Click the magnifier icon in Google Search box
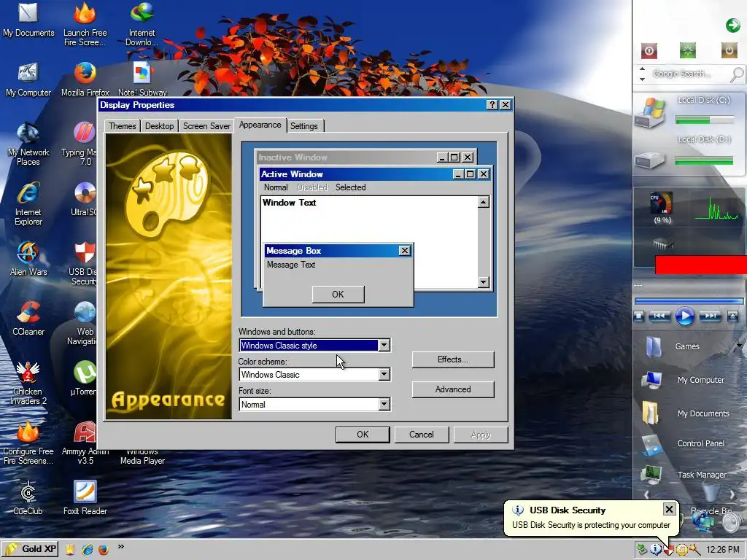747x560 pixels. [737, 74]
